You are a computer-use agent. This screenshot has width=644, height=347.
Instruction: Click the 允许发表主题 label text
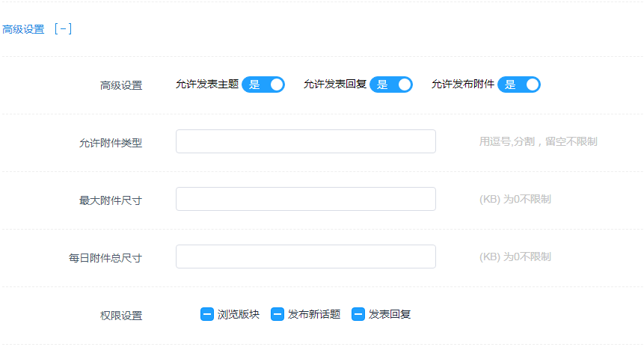tap(207, 85)
